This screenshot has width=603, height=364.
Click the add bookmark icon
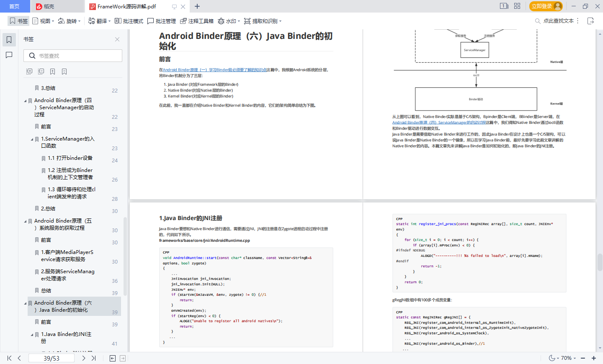click(x=53, y=72)
